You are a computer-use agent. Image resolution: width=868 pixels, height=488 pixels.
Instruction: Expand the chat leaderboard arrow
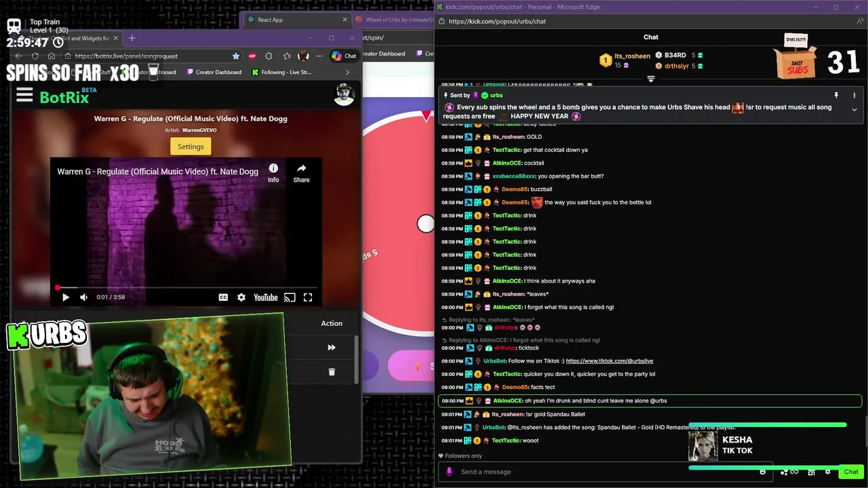pyautogui.click(x=651, y=79)
